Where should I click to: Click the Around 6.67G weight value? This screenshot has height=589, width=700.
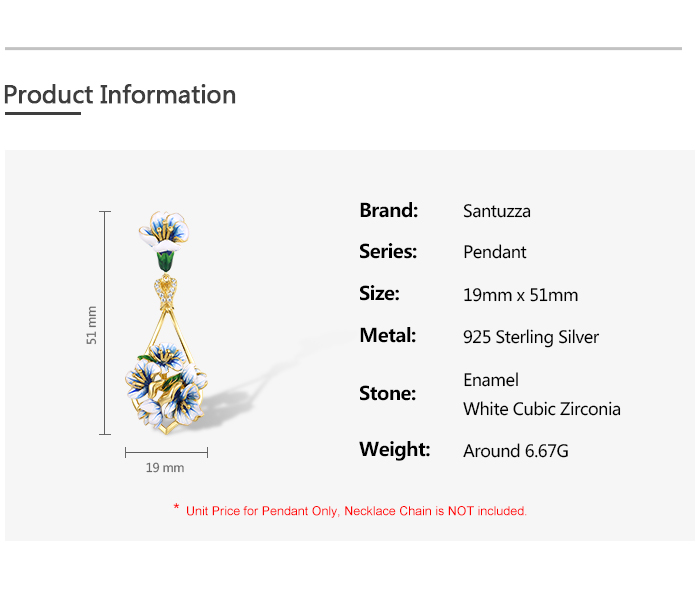[x=516, y=451]
